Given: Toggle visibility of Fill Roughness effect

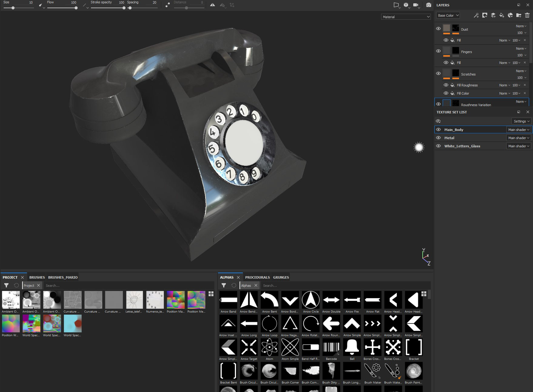Looking at the screenshot, I should pyautogui.click(x=446, y=85).
